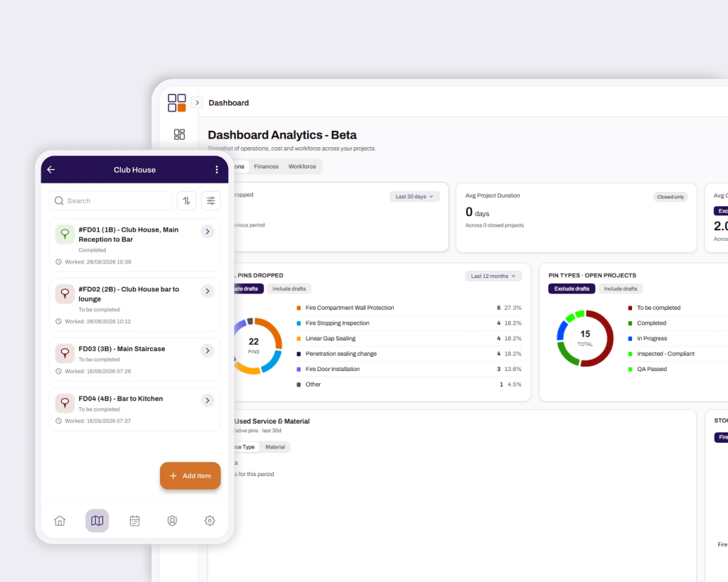Click dark red swatch for To be completed
The width and height of the screenshot is (728, 582).
tap(630, 308)
